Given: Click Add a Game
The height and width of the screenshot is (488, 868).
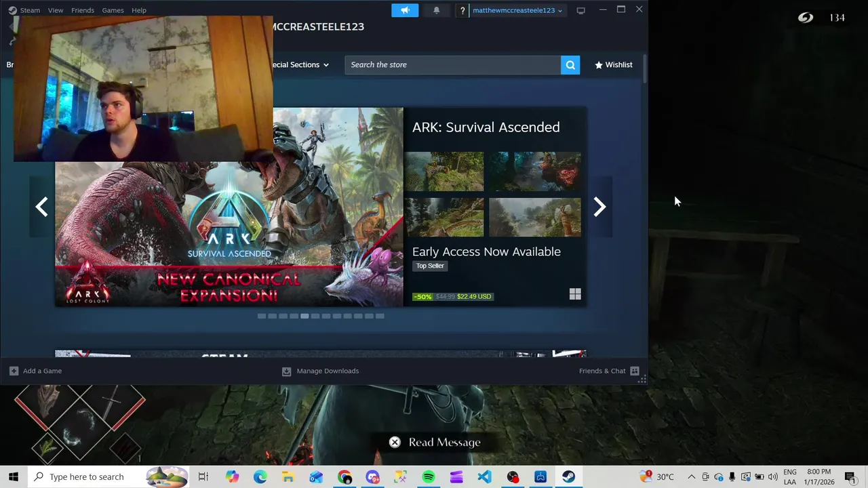Looking at the screenshot, I should 36,371.
